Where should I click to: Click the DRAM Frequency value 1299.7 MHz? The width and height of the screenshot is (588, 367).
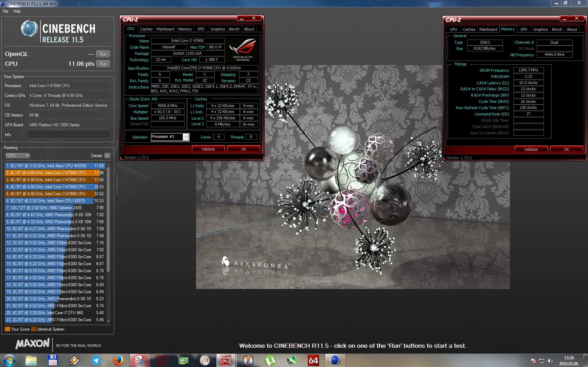[528, 70]
